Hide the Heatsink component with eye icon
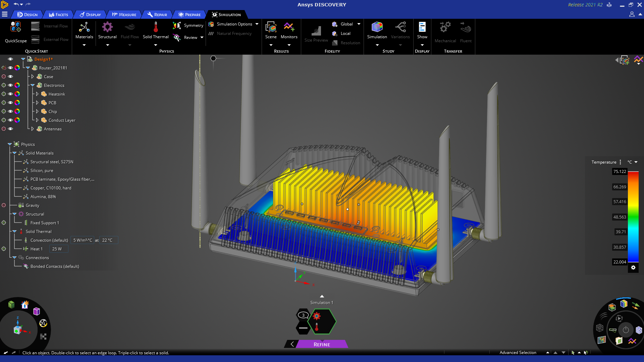 click(10, 94)
